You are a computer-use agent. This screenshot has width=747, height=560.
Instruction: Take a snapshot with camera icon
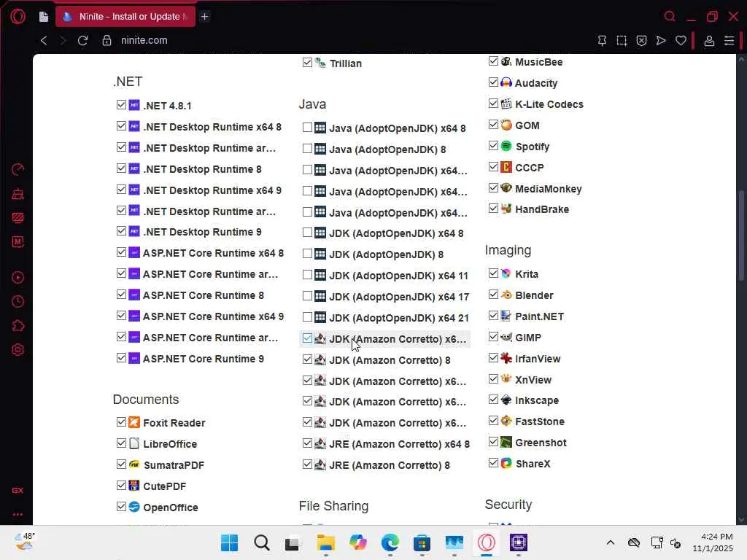click(622, 41)
